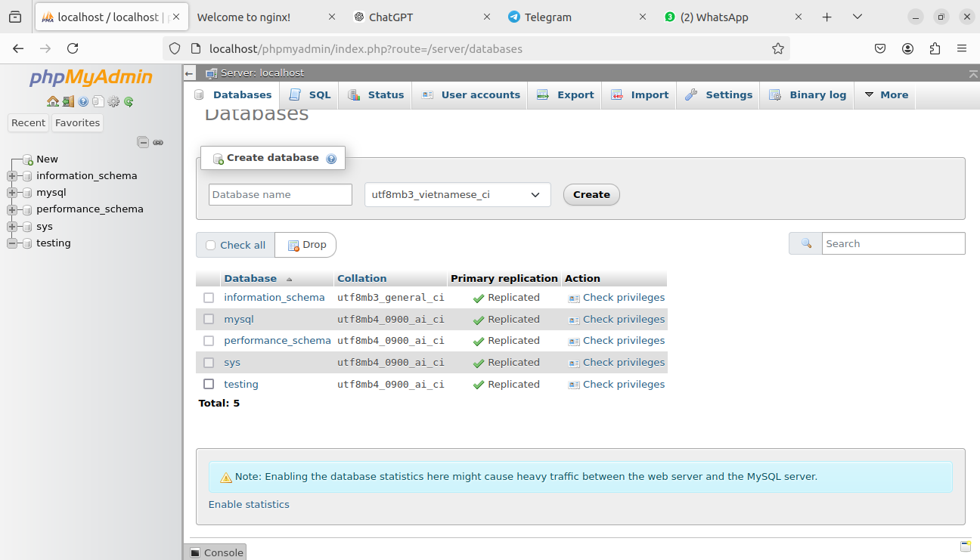Click the Database name input field
This screenshot has height=560, width=980.
(x=280, y=194)
